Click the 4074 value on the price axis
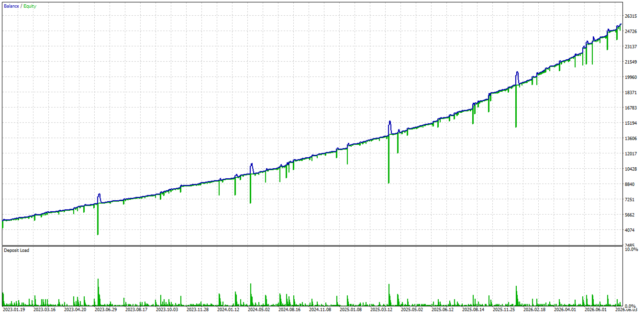The image size is (644, 314). tap(630, 230)
